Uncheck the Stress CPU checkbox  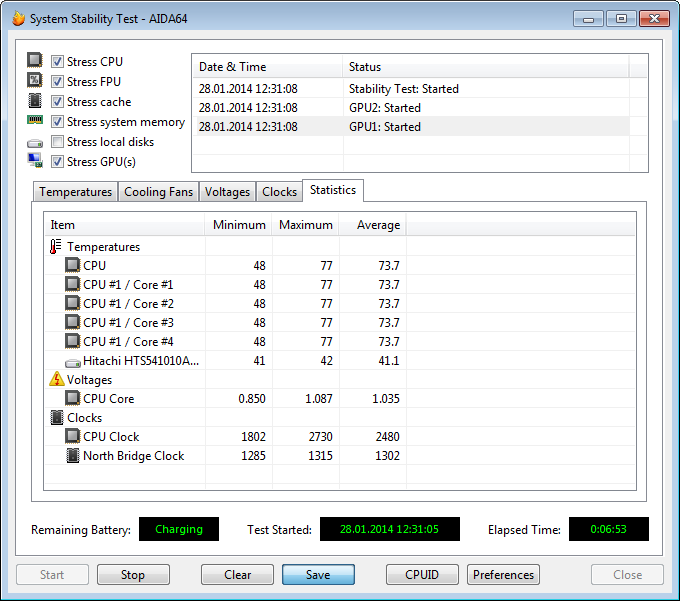click(x=57, y=62)
